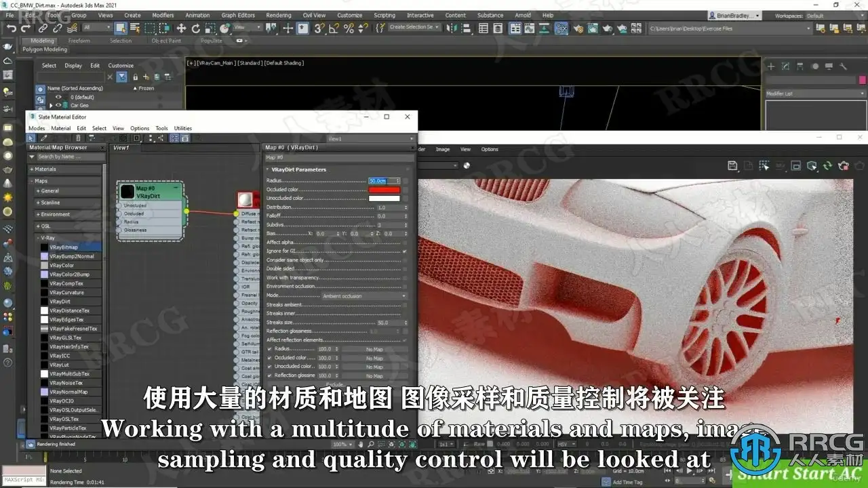Click the Mirror tool icon
This screenshot has height=488, width=868.
click(450, 28)
